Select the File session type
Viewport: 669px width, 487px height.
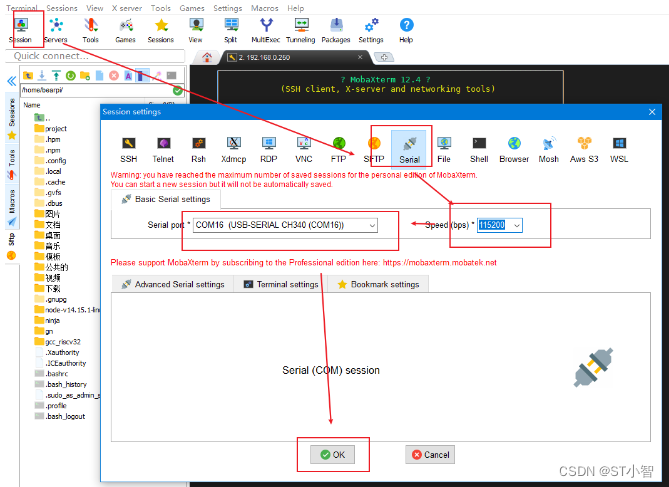[444, 150]
